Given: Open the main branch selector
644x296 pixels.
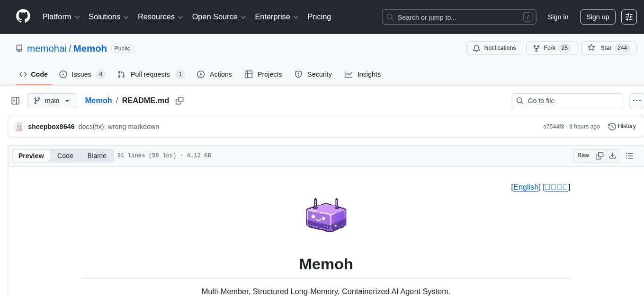Looking at the screenshot, I should click(52, 100).
